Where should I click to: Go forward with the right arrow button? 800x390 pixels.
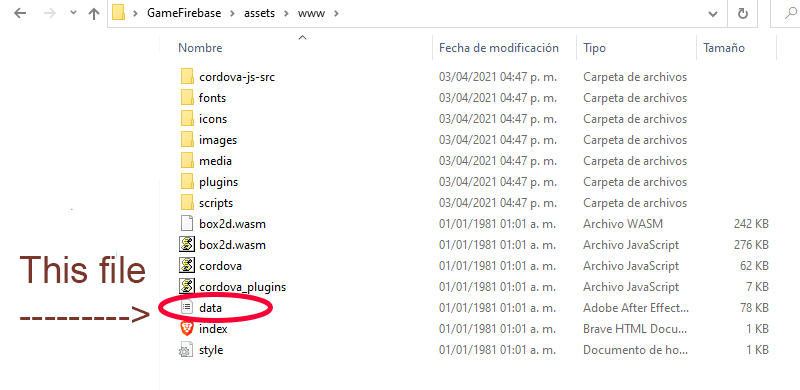49,14
